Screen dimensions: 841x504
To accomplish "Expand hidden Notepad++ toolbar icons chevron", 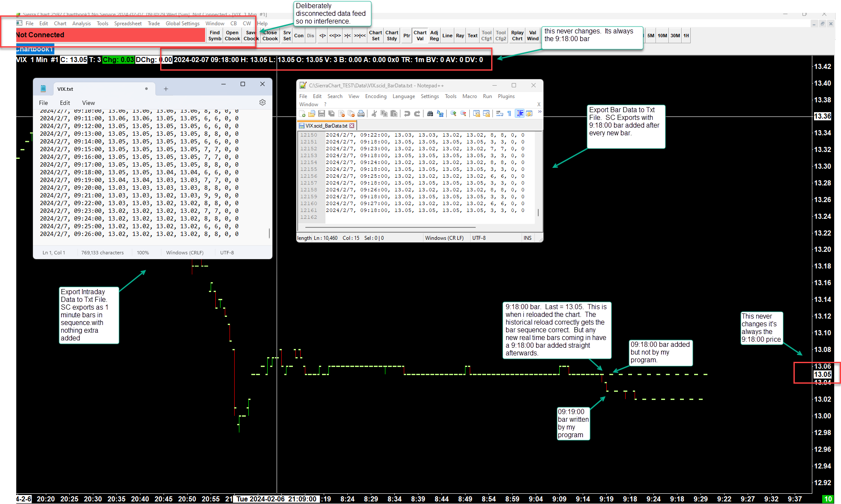I will point(540,112).
